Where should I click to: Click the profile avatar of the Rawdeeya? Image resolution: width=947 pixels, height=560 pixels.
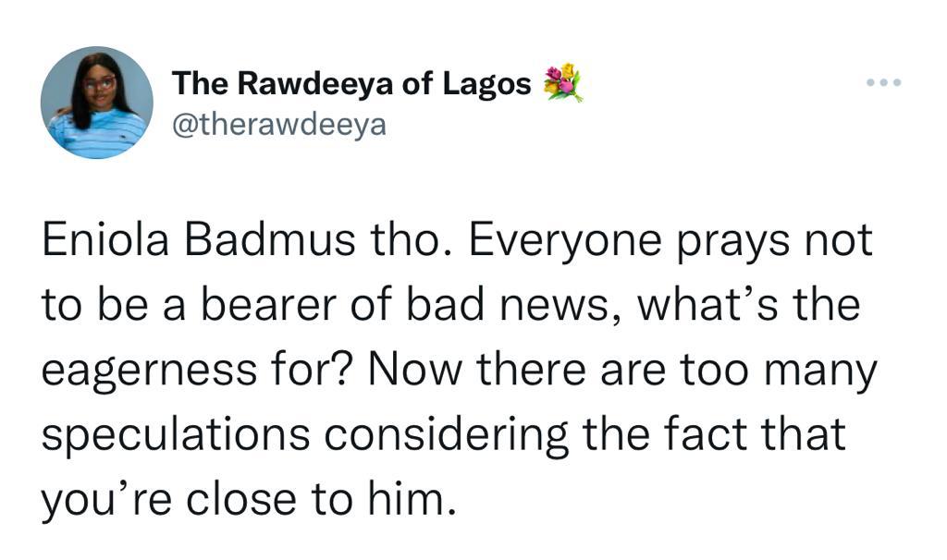tap(97, 103)
